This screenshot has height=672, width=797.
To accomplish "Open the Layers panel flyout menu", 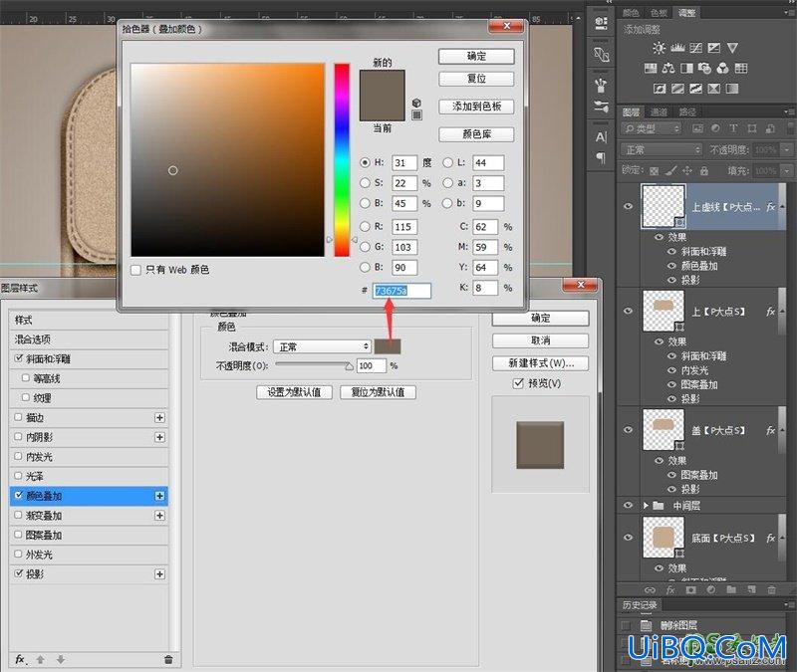I will click(789, 112).
